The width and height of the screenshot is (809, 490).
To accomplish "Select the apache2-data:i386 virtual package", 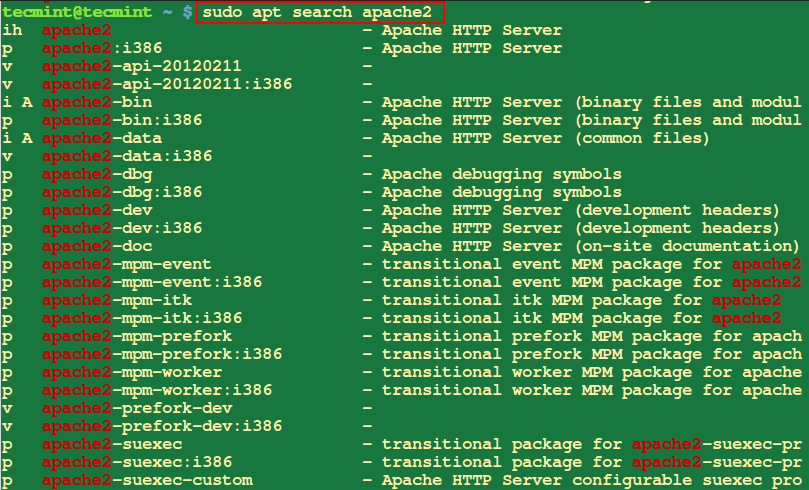I will pos(127,156).
